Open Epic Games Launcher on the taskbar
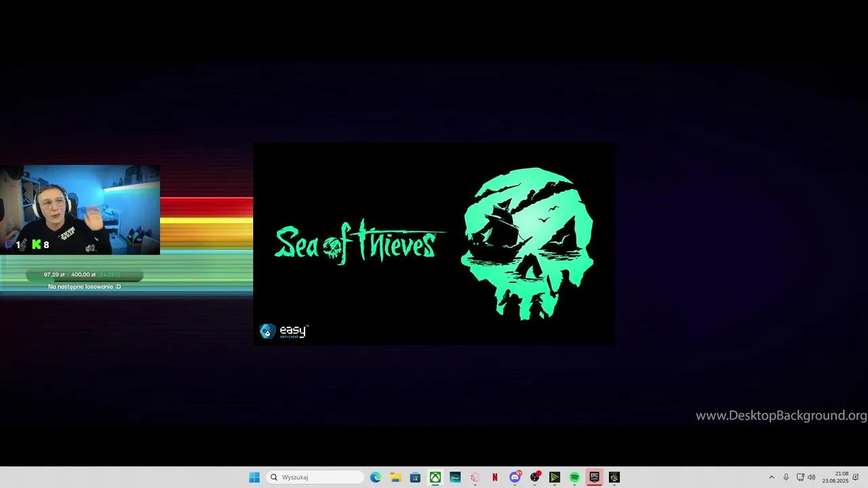The width and height of the screenshot is (868, 488). pos(595,477)
